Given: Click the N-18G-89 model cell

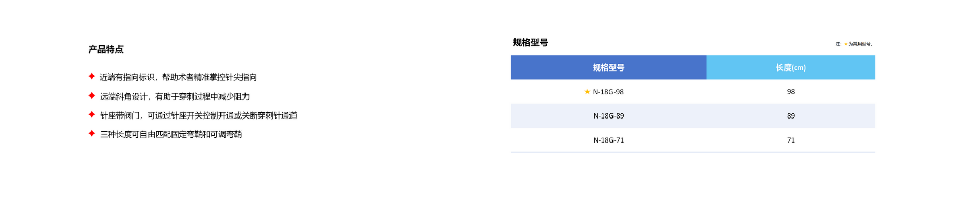Looking at the screenshot, I should click(608, 116).
